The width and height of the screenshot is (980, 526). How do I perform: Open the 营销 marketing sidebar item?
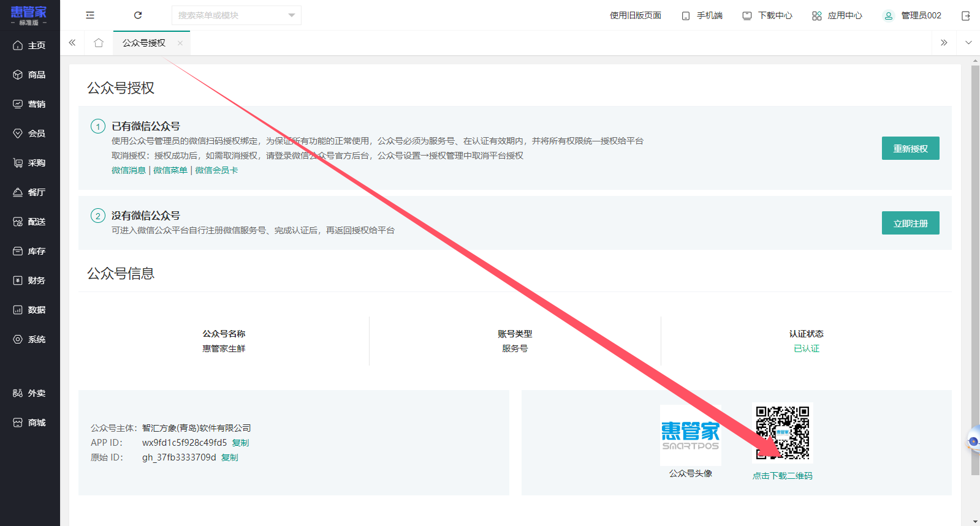29,104
